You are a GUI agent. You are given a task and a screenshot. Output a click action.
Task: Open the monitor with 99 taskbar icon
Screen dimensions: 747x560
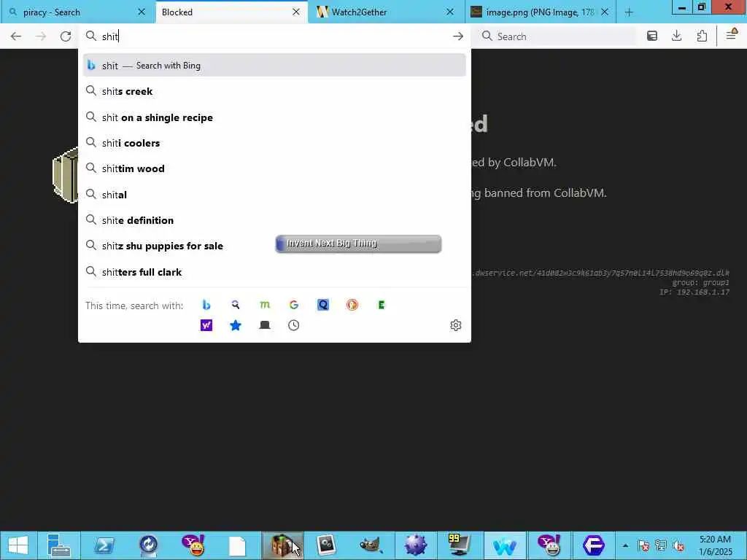coord(460,545)
